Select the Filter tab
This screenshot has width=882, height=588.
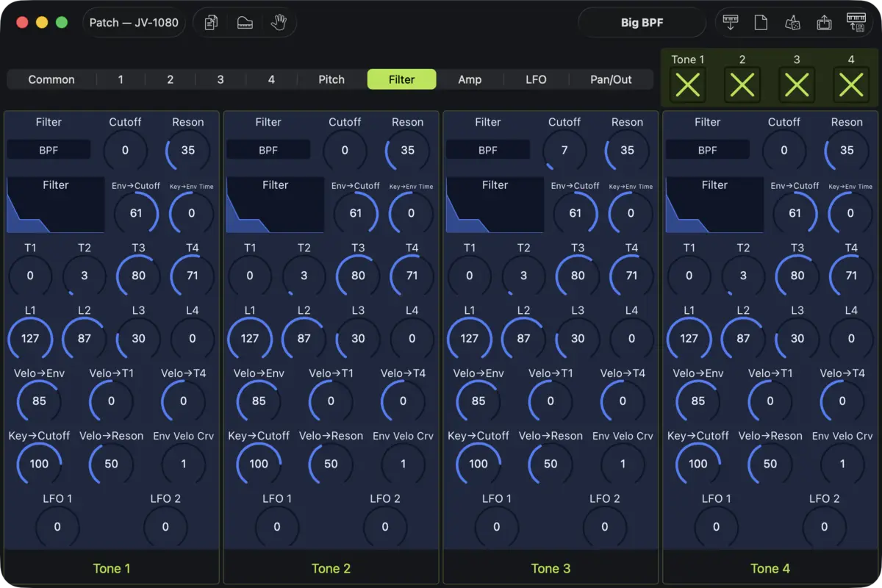(x=402, y=79)
